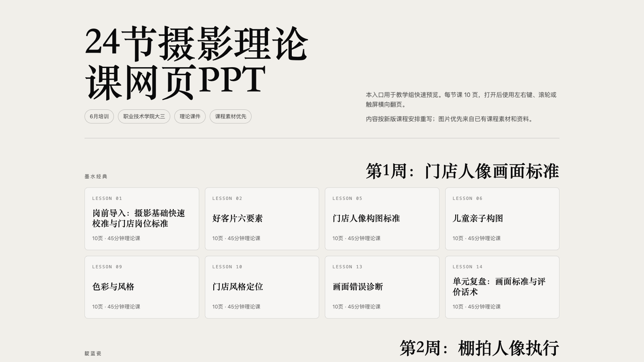Click 10页 · 45分钟理论课 under 好客片六要素
Image resolution: width=644 pixels, height=362 pixels.
pos(236,239)
